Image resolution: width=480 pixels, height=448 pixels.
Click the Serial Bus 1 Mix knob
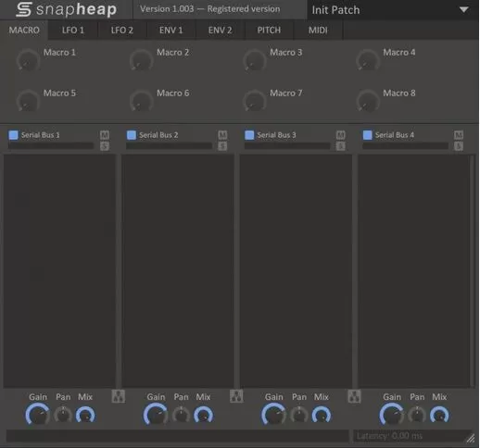coord(85,416)
